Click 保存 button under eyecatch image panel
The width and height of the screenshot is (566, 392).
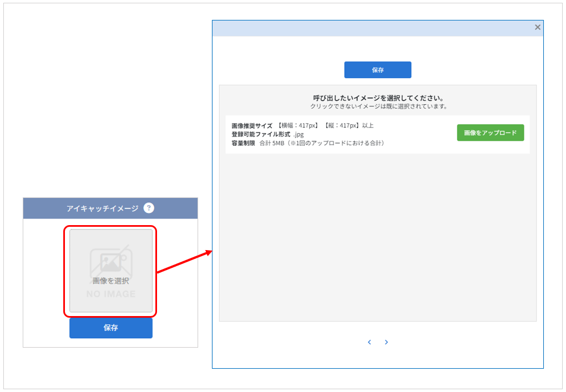(x=111, y=328)
